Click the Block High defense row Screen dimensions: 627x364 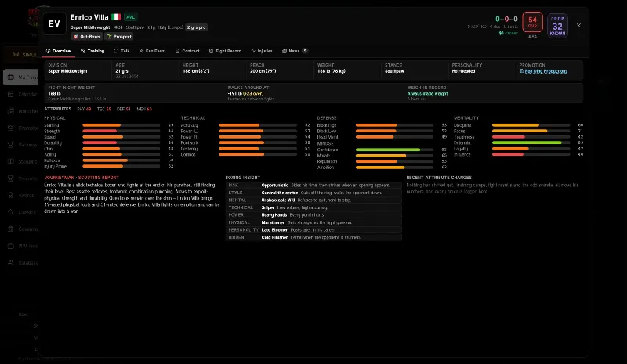382,125
